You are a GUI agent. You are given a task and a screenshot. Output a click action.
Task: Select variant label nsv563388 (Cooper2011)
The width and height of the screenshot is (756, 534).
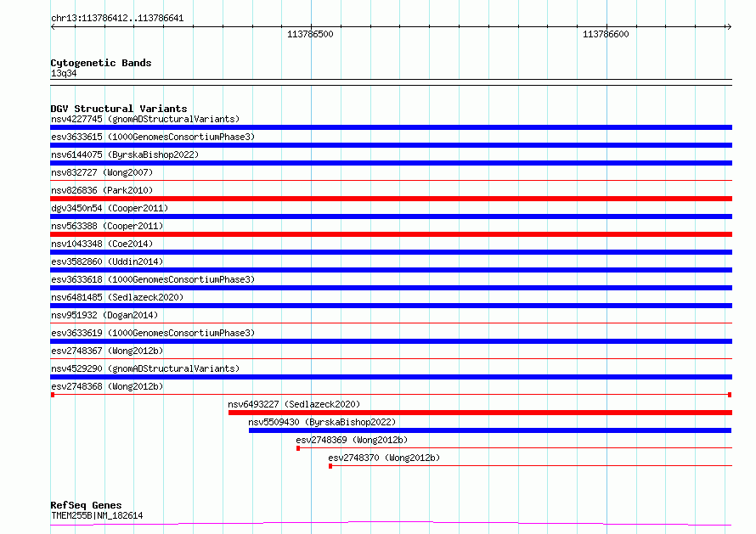pos(107,226)
